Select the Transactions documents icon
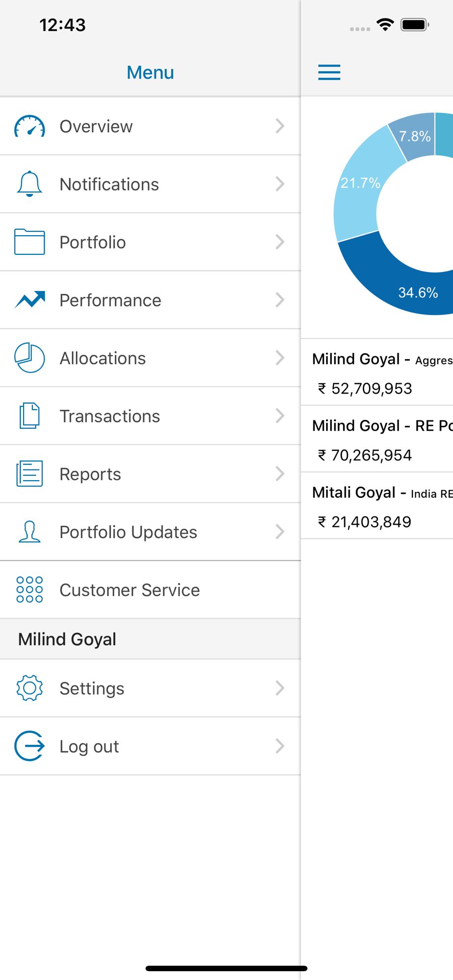 click(29, 416)
